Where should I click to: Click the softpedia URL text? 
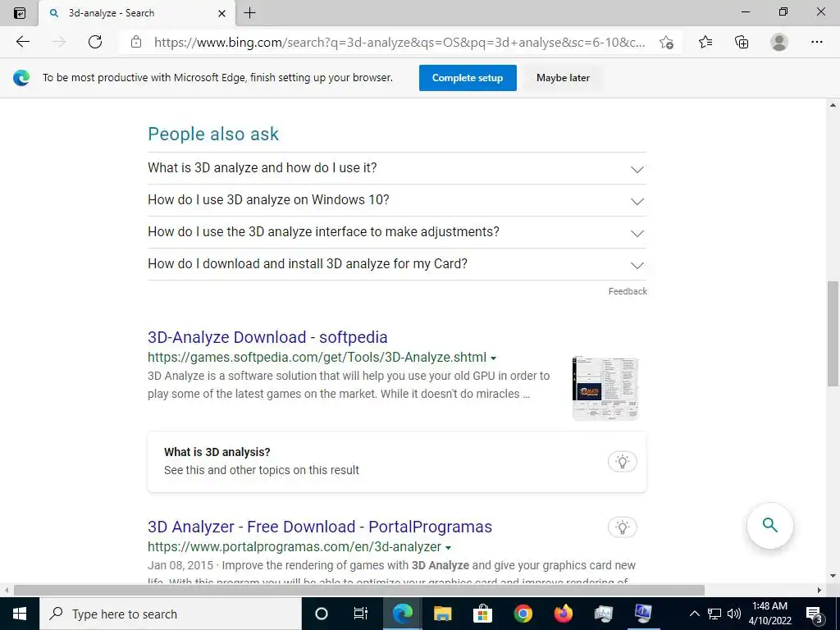[317, 358]
